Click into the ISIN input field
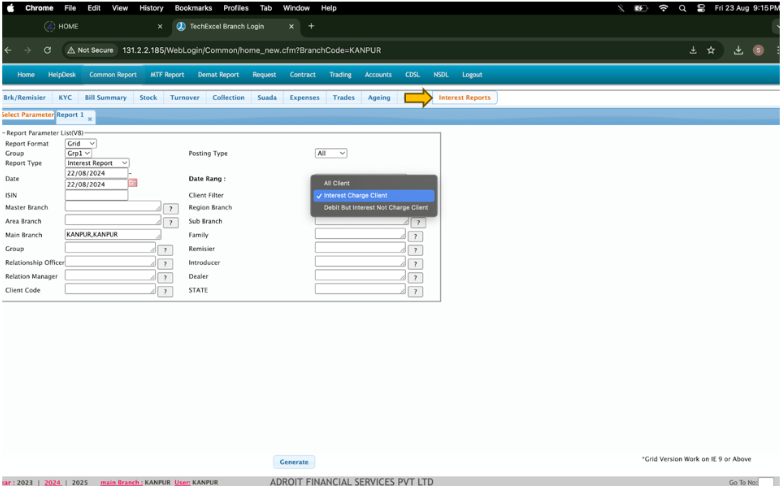Viewport: 783px width, 491px height. click(x=96, y=195)
